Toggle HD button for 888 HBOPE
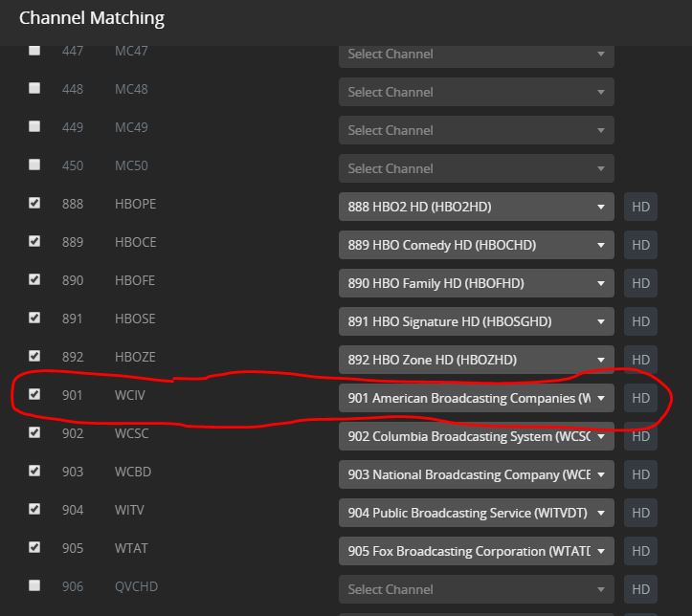692x616 pixels. click(x=640, y=207)
